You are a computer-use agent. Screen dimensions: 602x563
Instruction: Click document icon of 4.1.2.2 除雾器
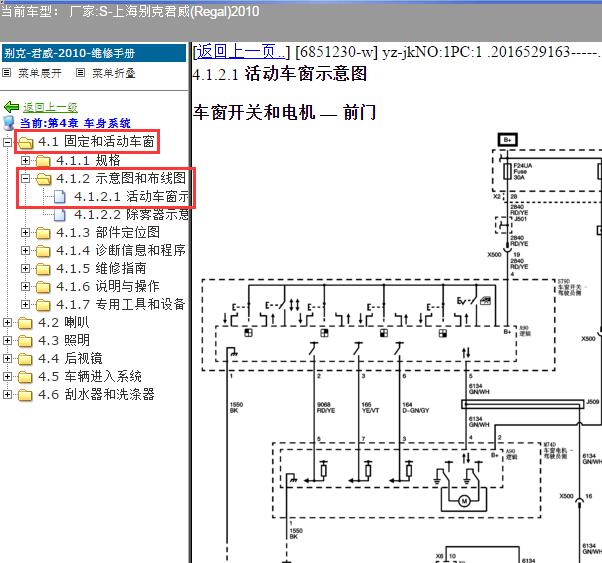[60, 215]
